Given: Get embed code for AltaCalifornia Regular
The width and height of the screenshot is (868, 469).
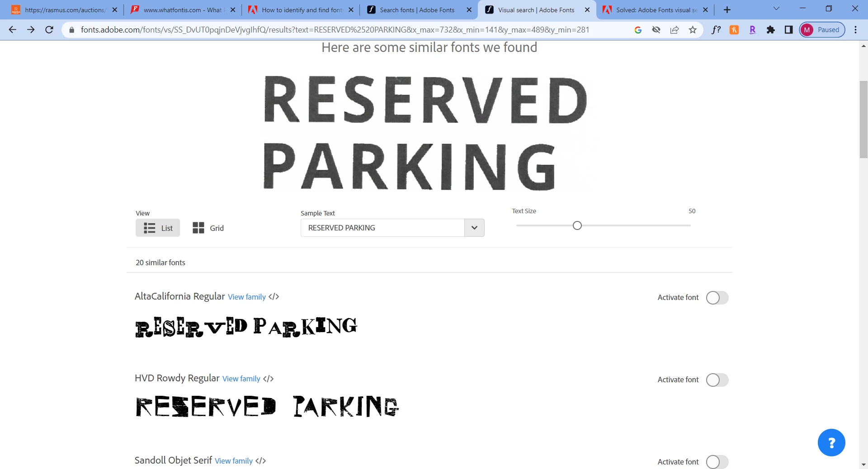Looking at the screenshot, I should tap(274, 297).
